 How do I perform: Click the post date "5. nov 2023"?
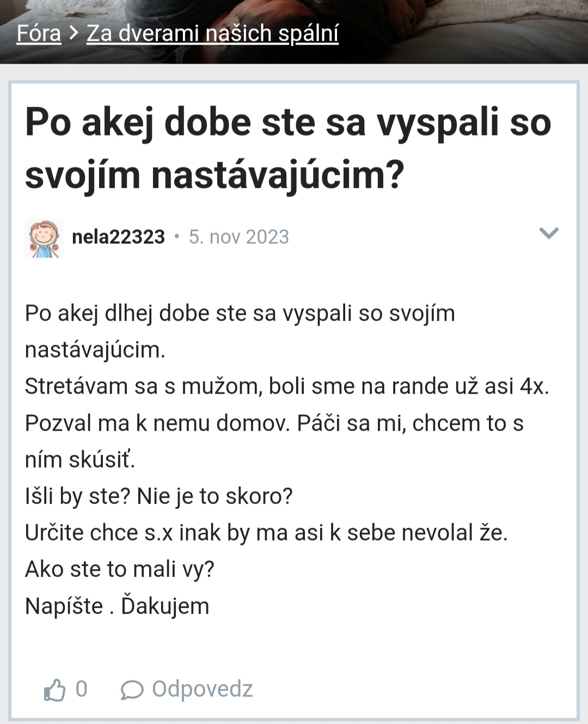(238, 237)
